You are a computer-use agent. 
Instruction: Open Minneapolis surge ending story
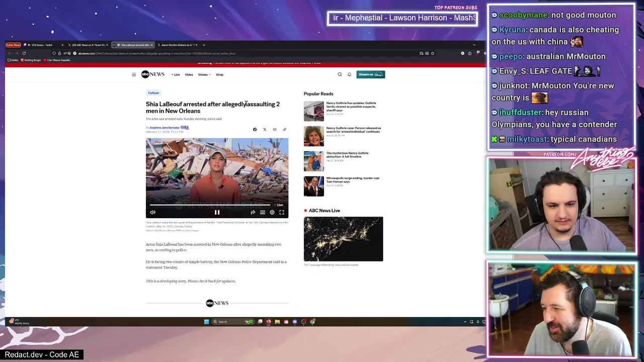[353, 180]
